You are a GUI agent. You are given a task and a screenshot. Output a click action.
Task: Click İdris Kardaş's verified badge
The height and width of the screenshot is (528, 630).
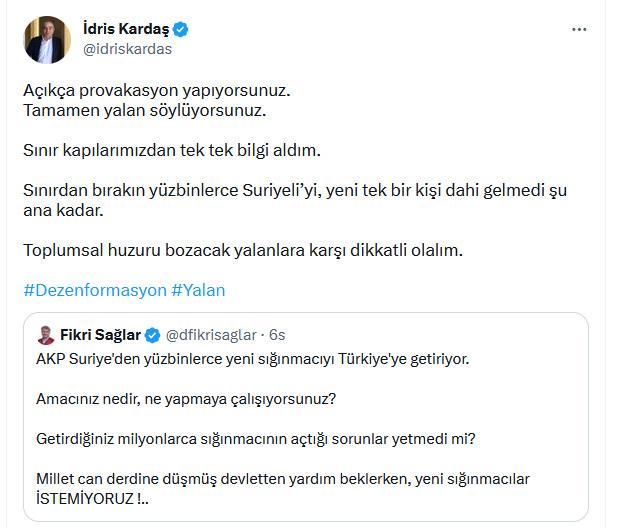tap(181, 29)
